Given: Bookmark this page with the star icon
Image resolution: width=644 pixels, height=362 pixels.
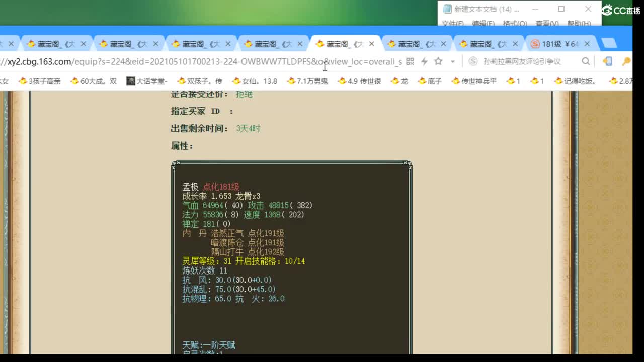Looking at the screenshot, I should tap(438, 61).
